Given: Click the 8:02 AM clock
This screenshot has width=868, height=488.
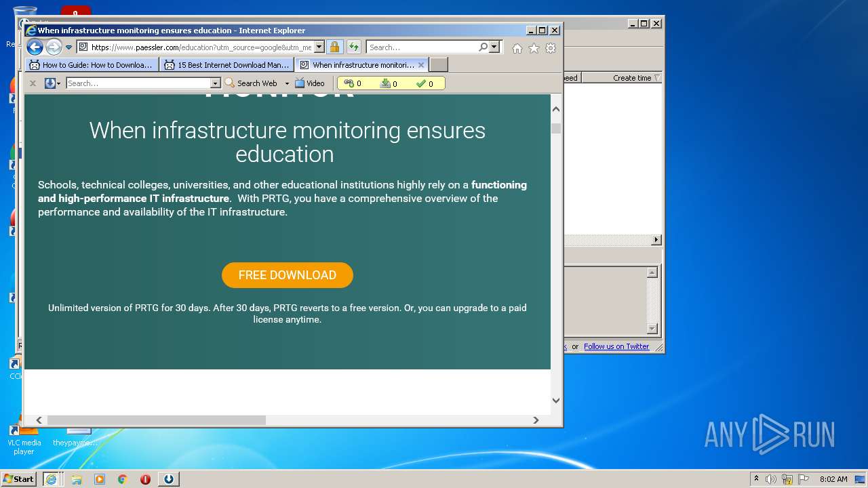Looking at the screenshot, I should (833, 479).
